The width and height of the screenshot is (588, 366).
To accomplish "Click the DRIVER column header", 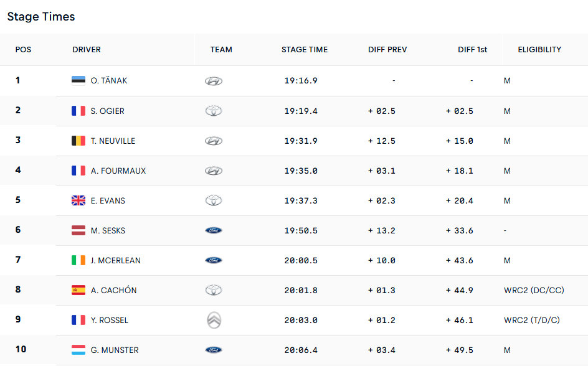I will (87, 50).
